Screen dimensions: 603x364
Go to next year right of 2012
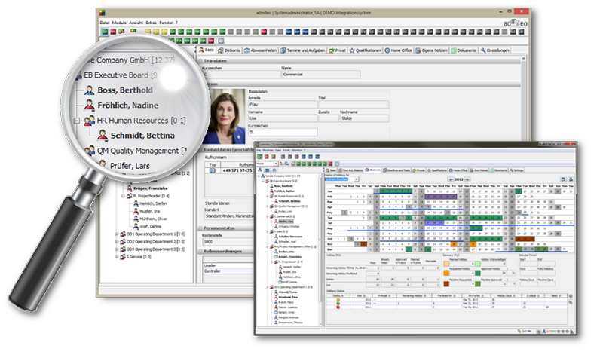[x=467, y=179]
